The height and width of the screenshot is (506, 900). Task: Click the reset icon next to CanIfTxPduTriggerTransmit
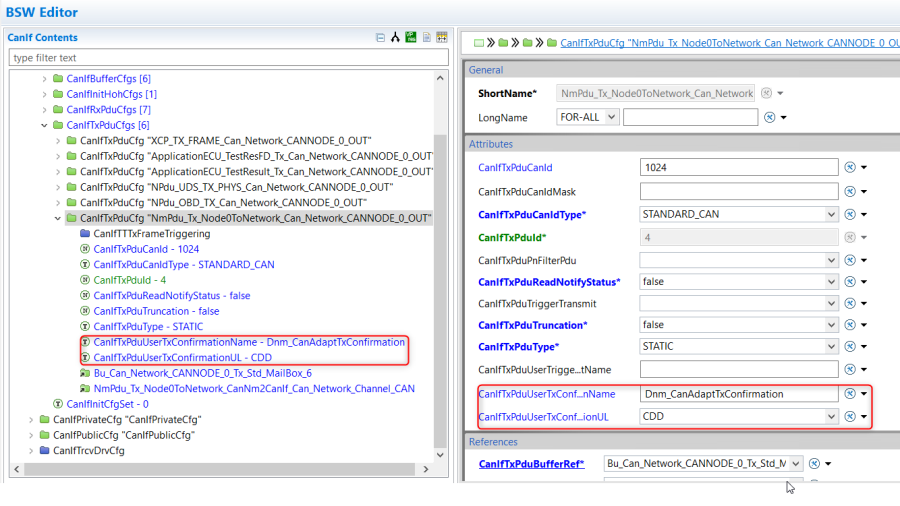point(850,303)
